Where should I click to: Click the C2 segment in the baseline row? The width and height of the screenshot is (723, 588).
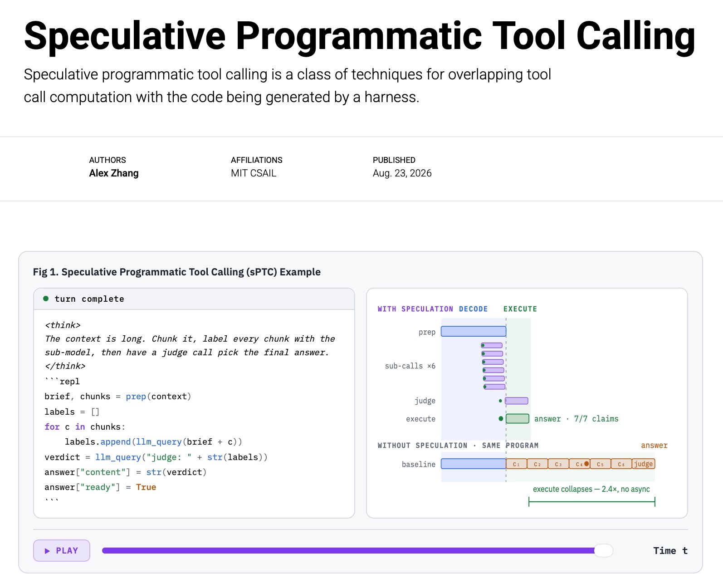coord(537,464)
